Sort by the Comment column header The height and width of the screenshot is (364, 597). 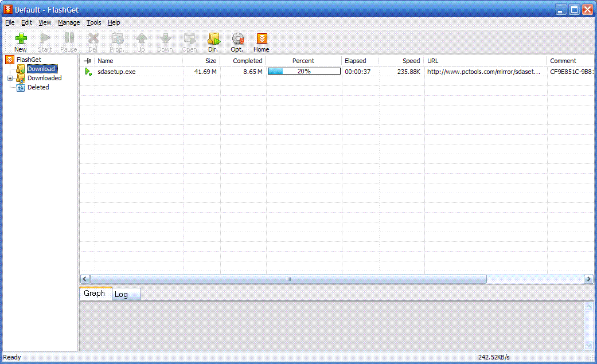[x=571, y=61]
